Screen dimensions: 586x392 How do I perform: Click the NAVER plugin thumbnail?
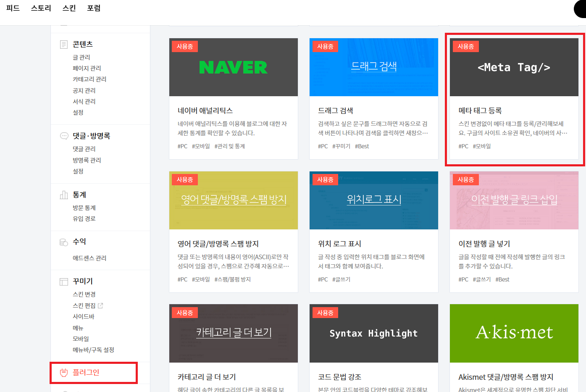[234, 67]
